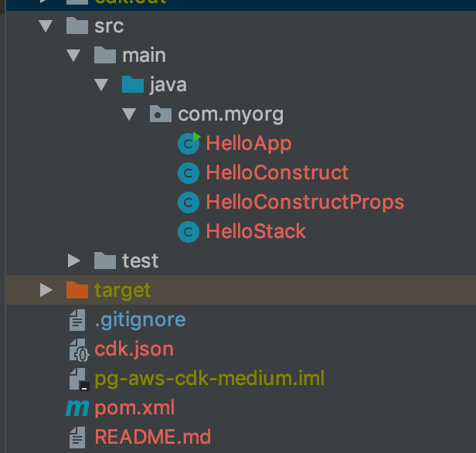Collapse the com.myorg package arrow

point(129,114)
